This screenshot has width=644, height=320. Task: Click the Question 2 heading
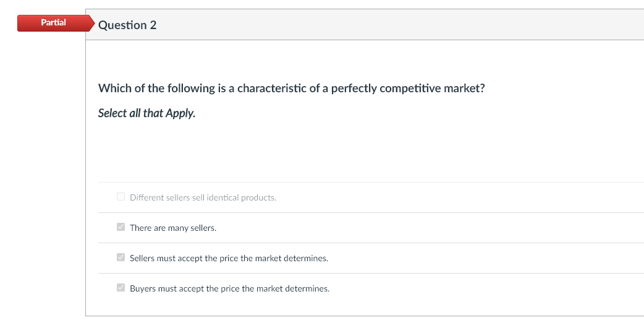pyautogui.click(x=127, y=25)
